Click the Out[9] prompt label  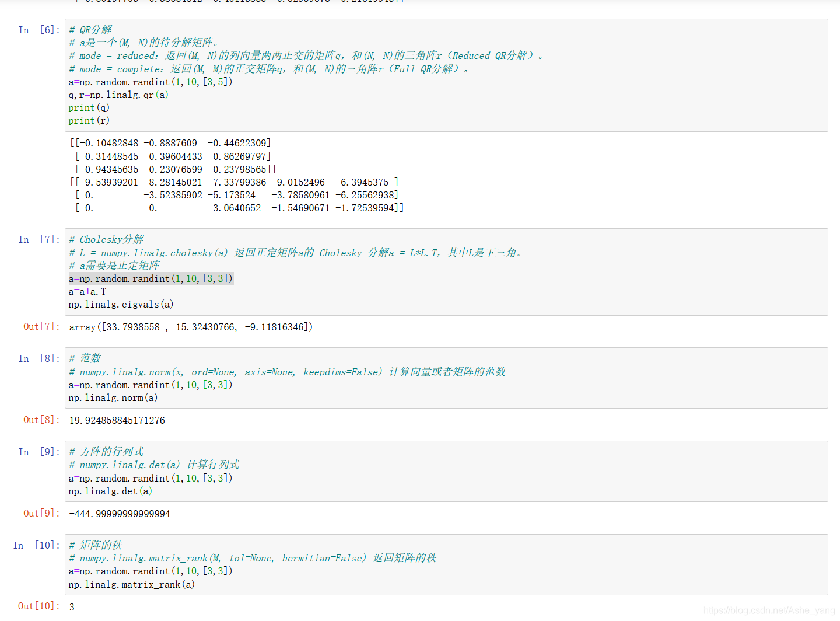pos(41,513)
